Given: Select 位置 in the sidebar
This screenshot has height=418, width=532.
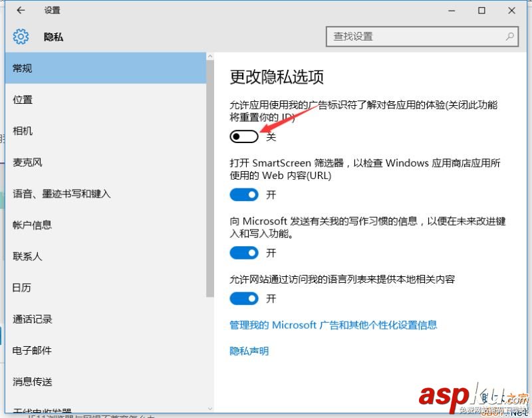Looking at the screenshot, I should click(22, 99).
